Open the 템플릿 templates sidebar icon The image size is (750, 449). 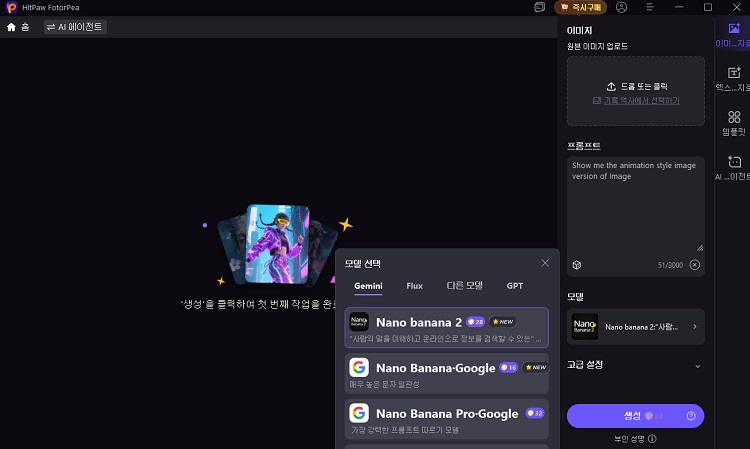(734, 117)
